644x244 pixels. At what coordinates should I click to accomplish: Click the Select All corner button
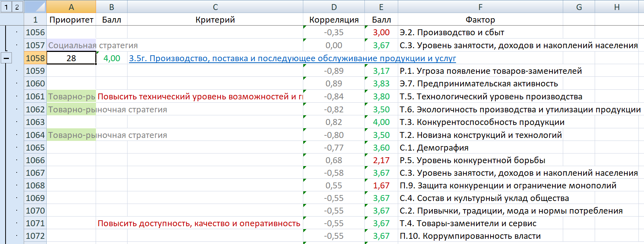click(x=35, y=7)
